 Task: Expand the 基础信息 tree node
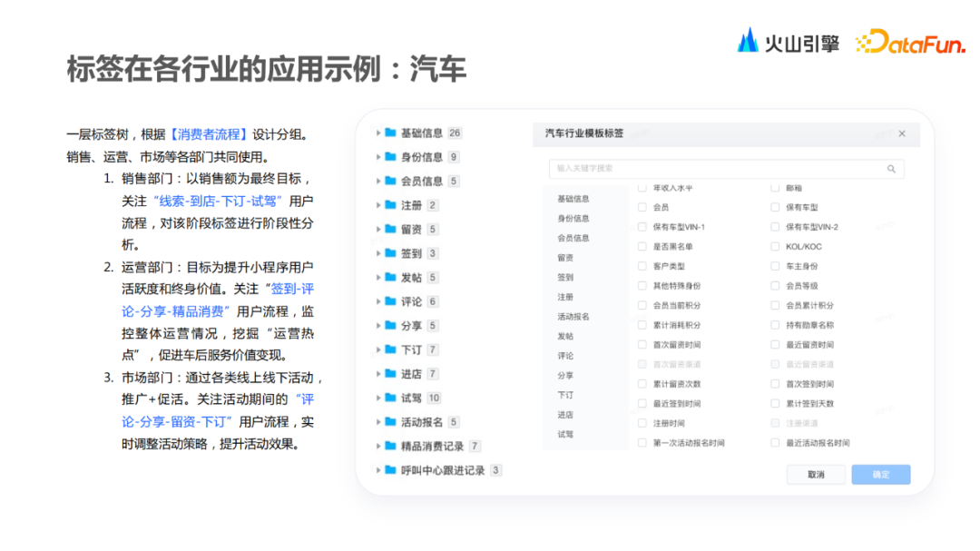[380, 132]
